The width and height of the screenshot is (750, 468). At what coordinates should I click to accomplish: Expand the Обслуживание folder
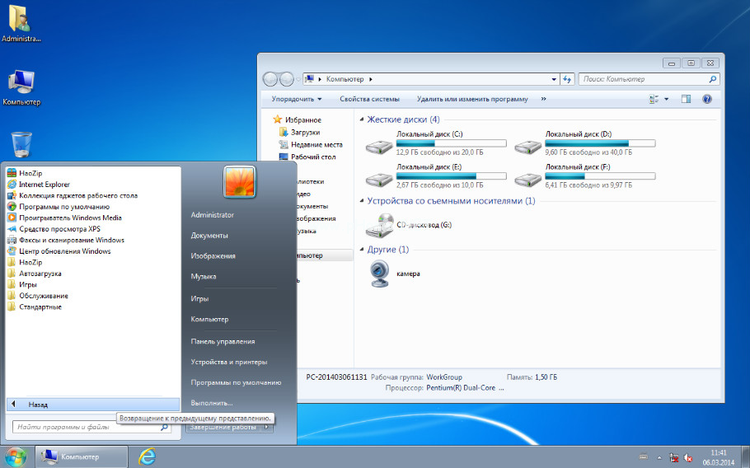[43, 295]
